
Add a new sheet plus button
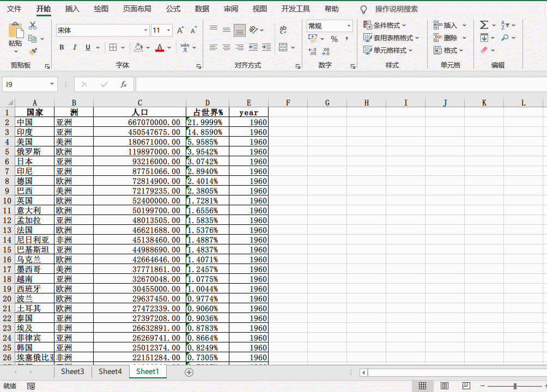(x=189, y=372)
